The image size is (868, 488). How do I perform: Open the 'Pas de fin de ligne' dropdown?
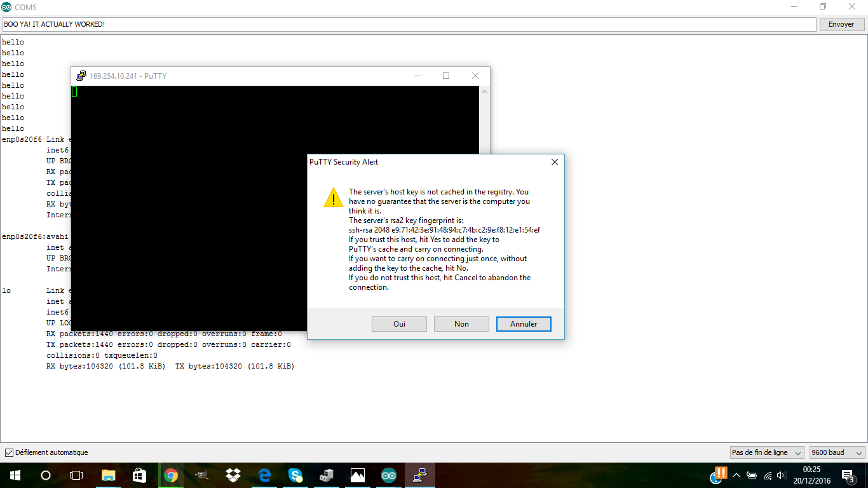pyautogui.click(x=767, y=452)
